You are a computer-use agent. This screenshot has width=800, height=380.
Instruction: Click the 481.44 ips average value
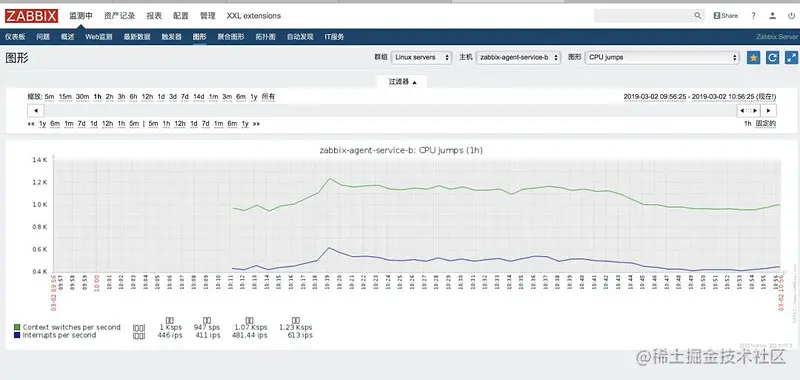coord(250,336)
